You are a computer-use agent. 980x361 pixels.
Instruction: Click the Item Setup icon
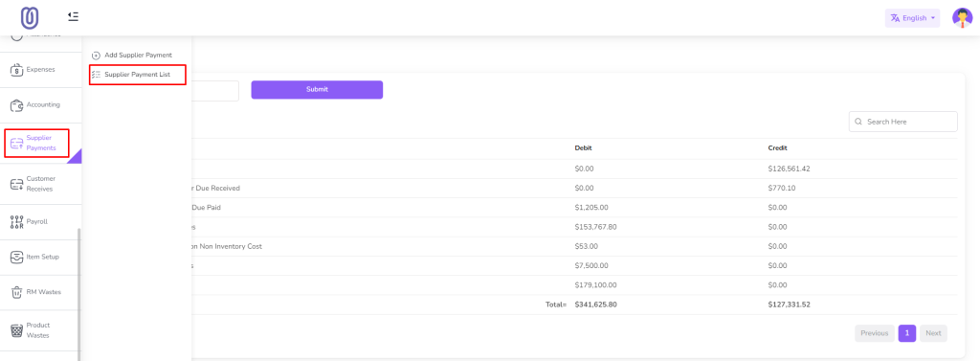17,258
